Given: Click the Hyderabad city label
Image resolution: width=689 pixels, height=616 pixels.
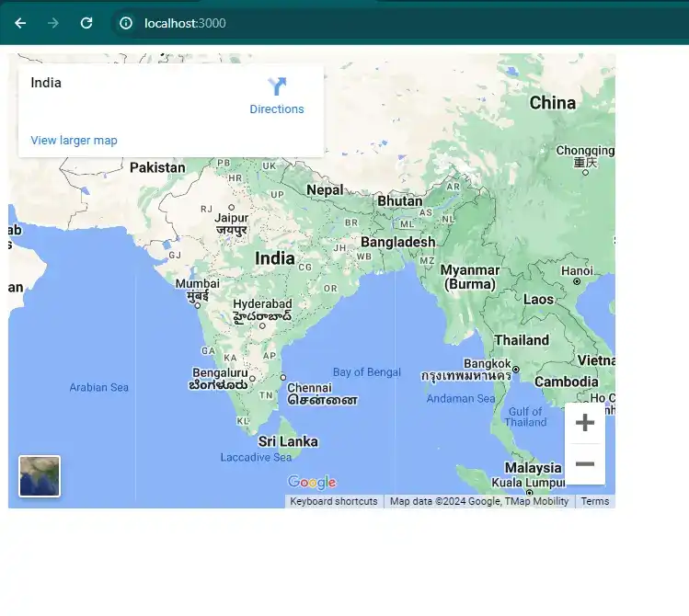Looking at the screenshot, I should (262, 304).
